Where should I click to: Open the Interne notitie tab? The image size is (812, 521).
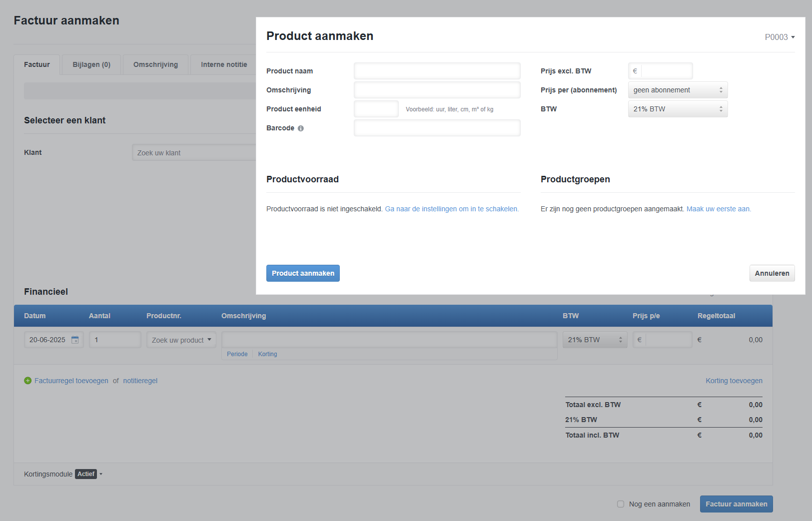tap(223, 64)
